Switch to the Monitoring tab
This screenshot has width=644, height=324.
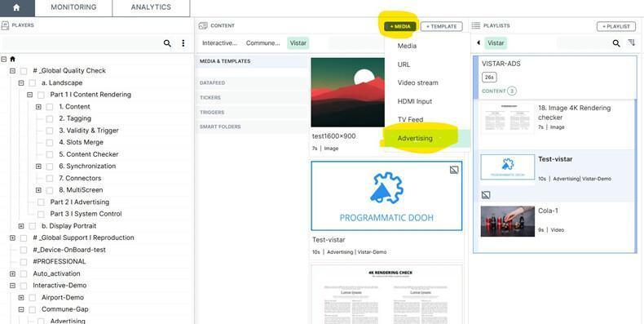click(73, 8)
